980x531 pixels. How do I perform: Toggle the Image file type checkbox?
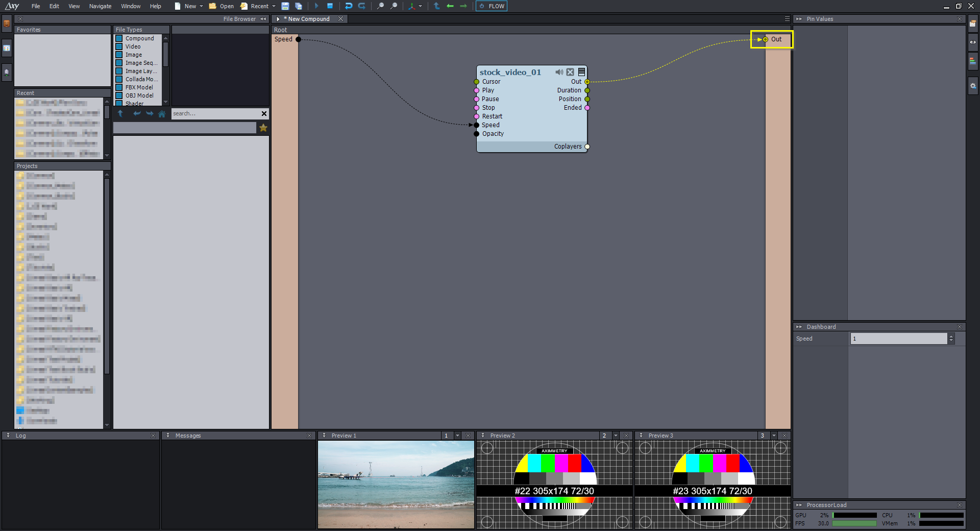119,55
